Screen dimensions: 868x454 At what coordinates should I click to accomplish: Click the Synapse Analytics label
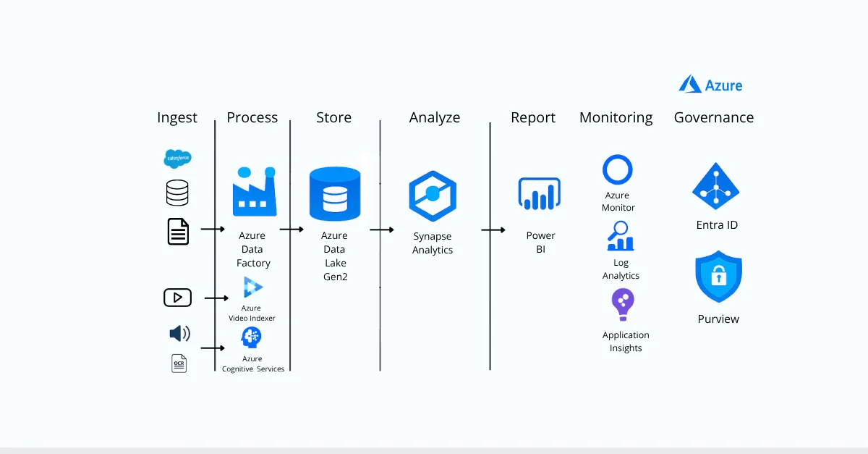[x=433, y=243]
